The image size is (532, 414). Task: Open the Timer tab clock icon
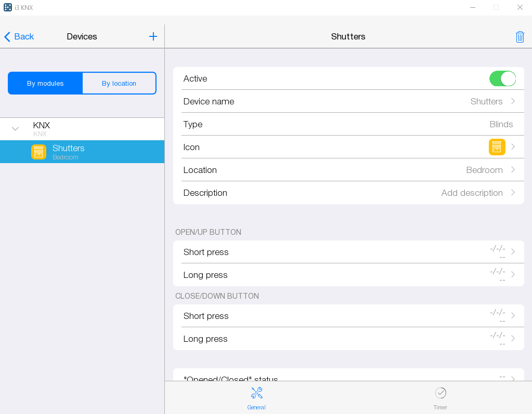(440, 393)
